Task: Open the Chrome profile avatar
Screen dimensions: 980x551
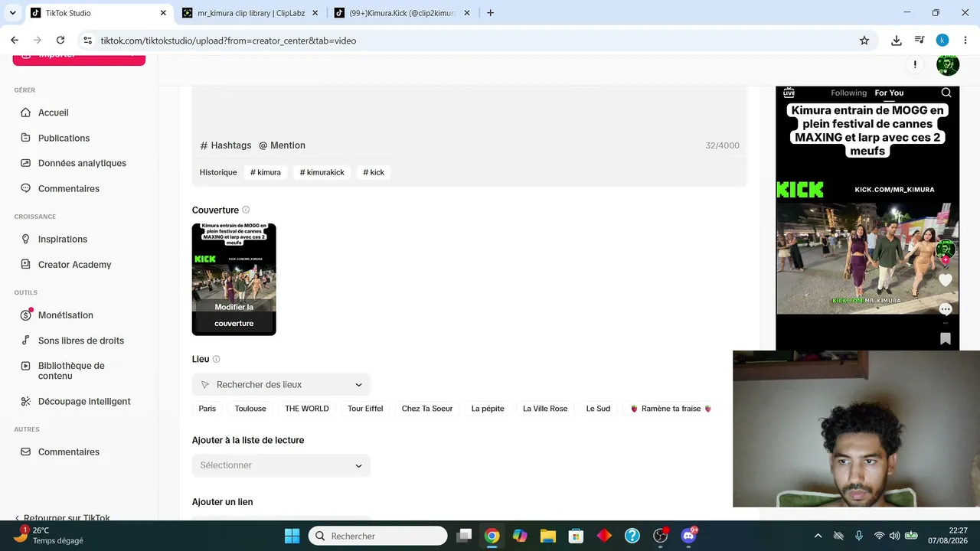Action: [942, 41]
